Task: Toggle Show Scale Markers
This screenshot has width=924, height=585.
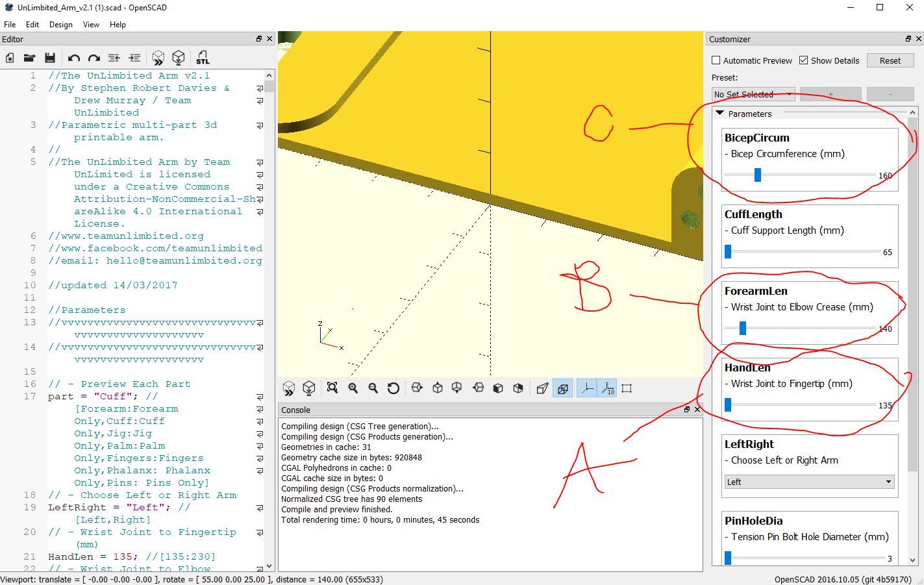Action: coord(607,388)
